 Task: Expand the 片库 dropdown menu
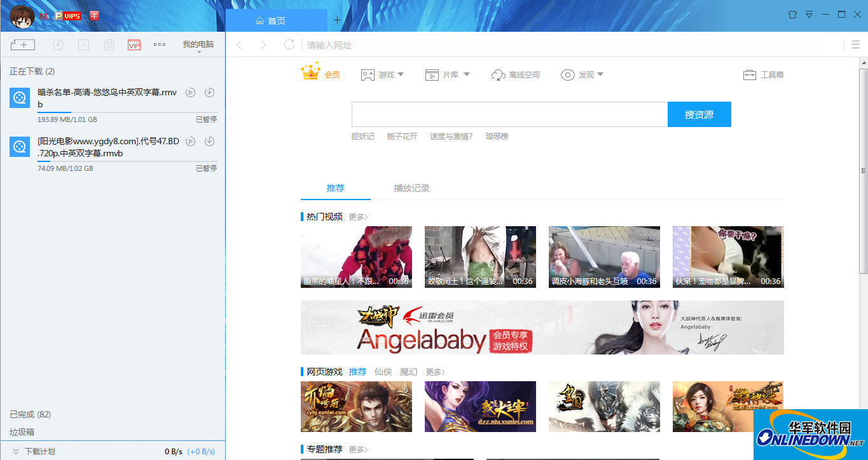coord(447,74)
